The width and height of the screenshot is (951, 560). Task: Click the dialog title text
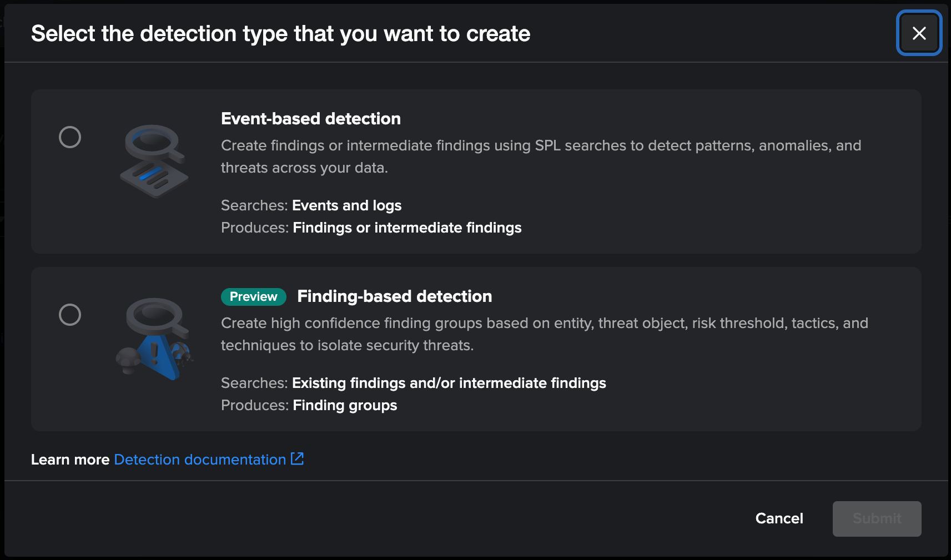coord(280,34)
